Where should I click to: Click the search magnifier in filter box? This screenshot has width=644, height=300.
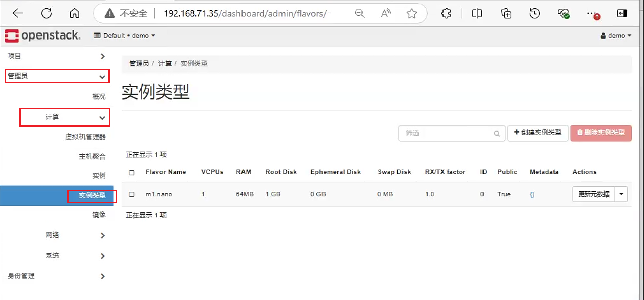pos(497,134)
